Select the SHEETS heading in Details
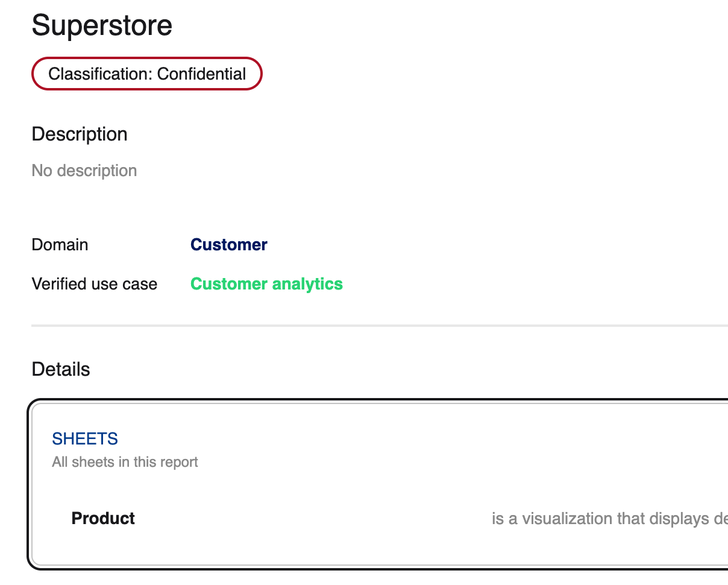The height and width of the screenshot is (585, 728). (85, 438)
